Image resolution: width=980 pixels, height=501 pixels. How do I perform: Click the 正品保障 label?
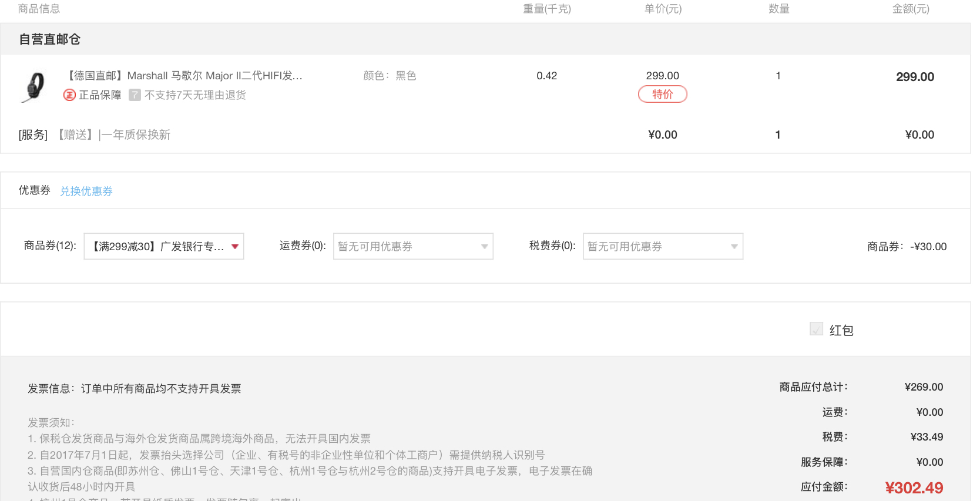click(100, 95)
